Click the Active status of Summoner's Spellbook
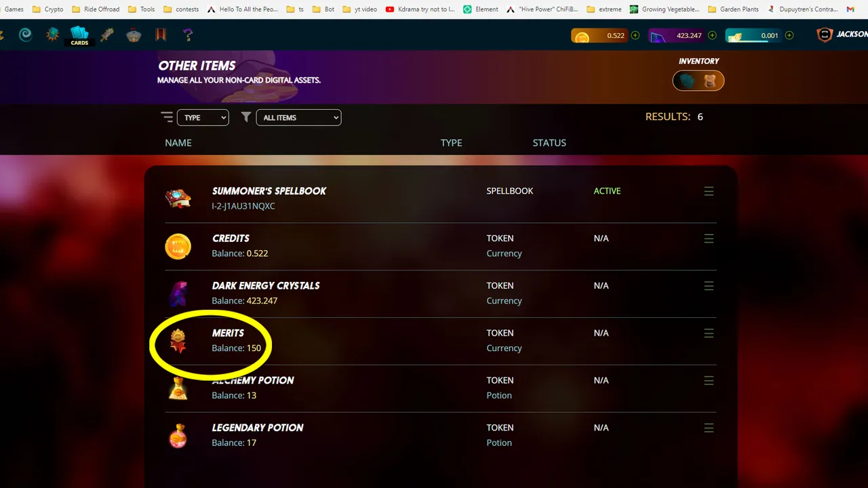The width and height of the screenshot is (868, 488). [607, 191]
